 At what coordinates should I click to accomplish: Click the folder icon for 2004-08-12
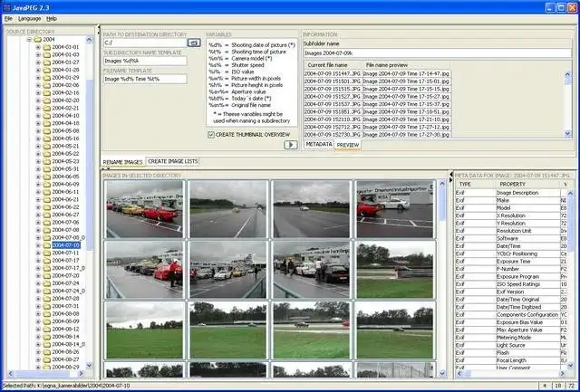coord(46,329)
